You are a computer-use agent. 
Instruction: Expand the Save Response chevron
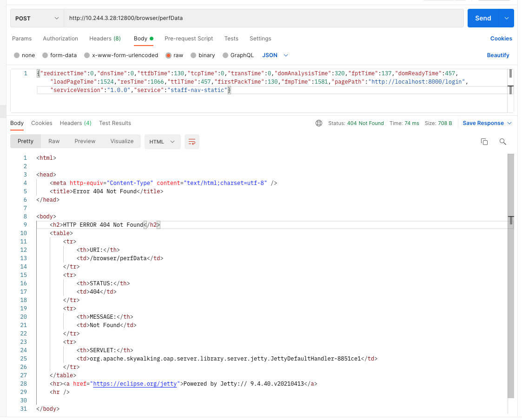(509, 123)
